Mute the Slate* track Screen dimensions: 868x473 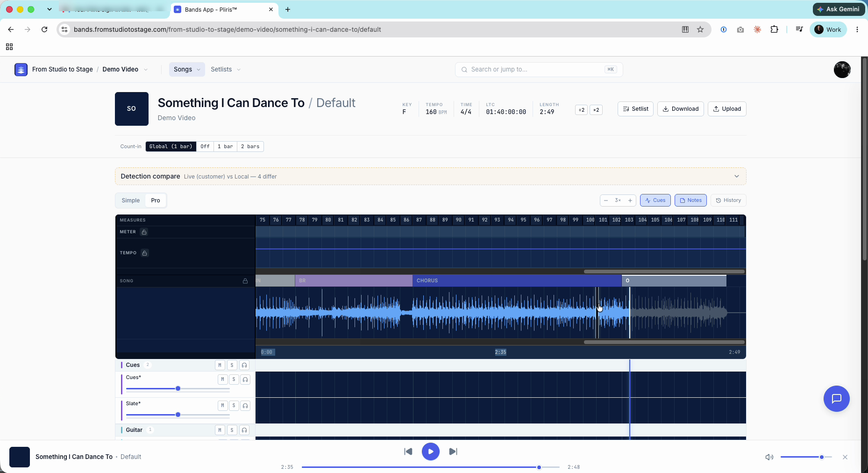tap(222, 406)
